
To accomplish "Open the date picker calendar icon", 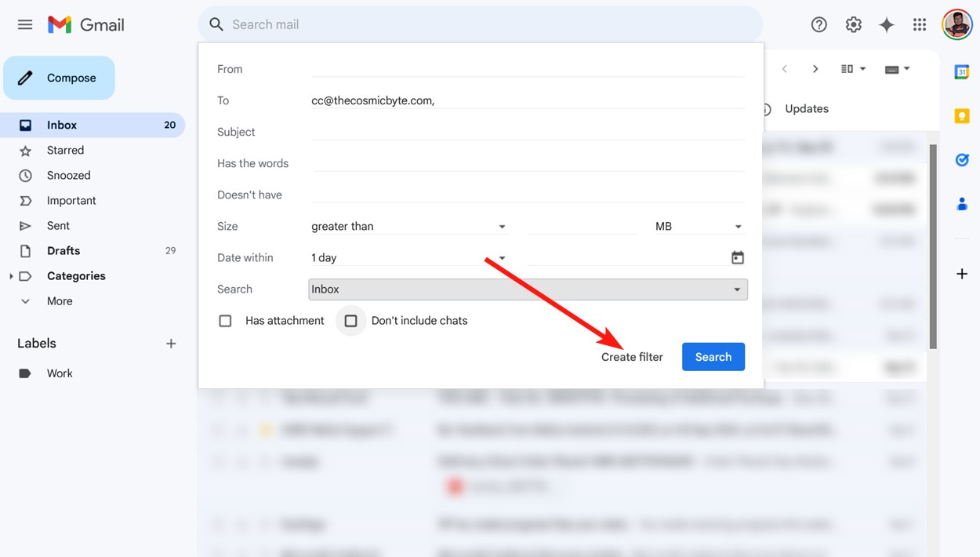I will 737,257.
